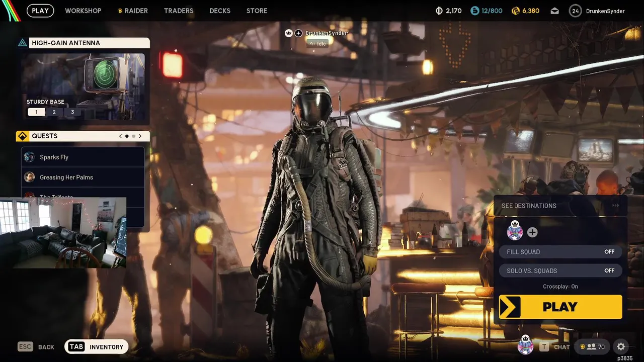Open the High-Gain Antenna triangle icon
Image resolution: width=644 pixels, height=362 pixels.
click(23, 43)
